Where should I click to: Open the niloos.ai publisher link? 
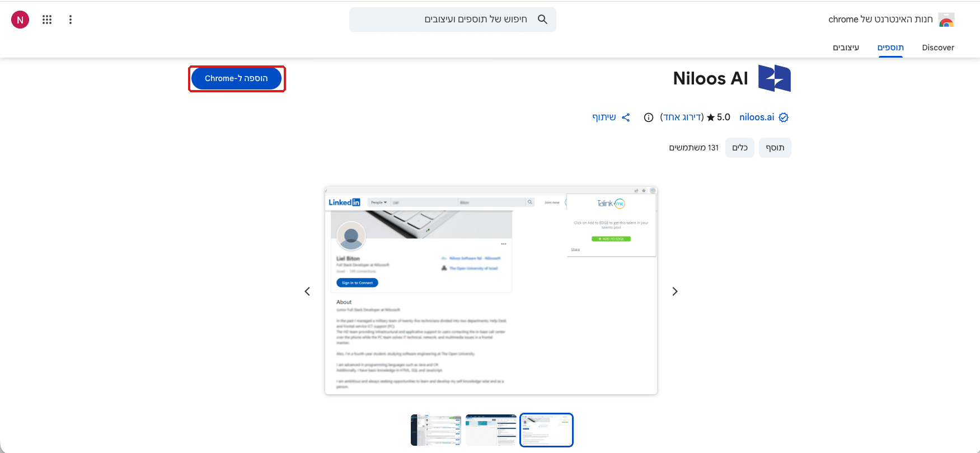[x=757, y=117]
